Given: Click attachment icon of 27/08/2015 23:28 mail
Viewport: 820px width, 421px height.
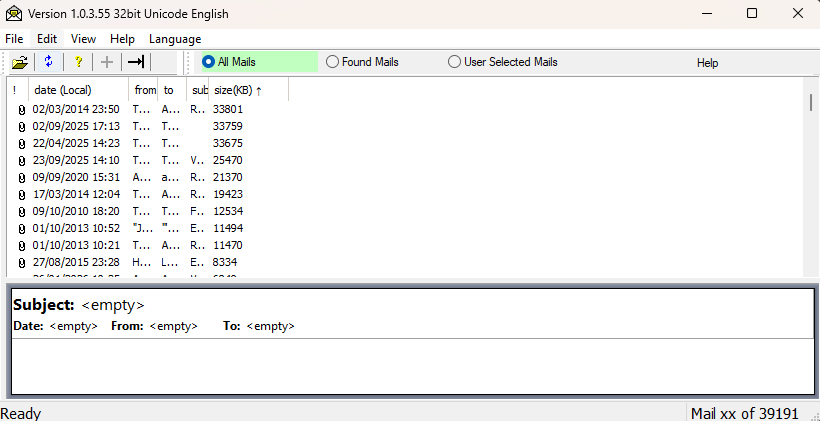Looking at the screenshot, I should pyautogui.click(x=21, y=263).
